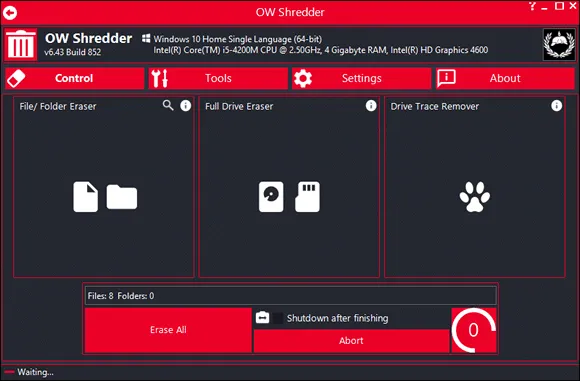Open the Settings tab
The width and height of the screenshot is (580, 381).
click(361, 78)
